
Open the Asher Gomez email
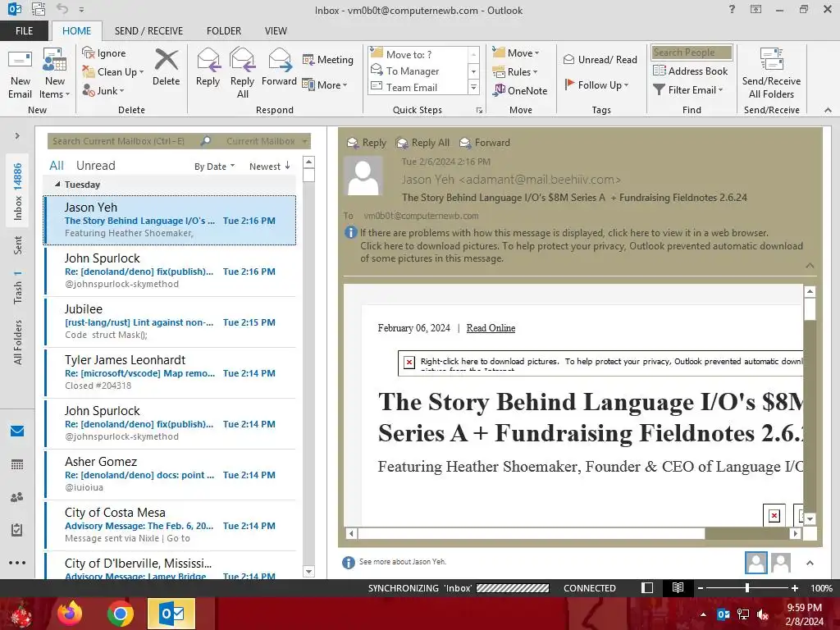coord(170,474)
